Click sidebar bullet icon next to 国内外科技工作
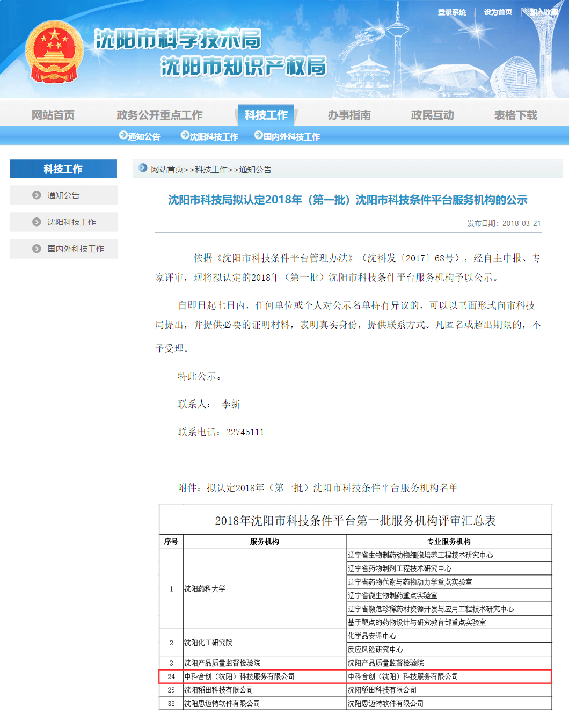 pyautogui.click(x=37, y=249)
